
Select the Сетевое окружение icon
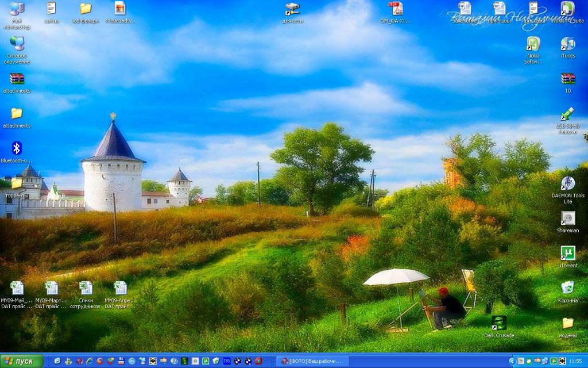pyautogui.click(x=17, y=44)
